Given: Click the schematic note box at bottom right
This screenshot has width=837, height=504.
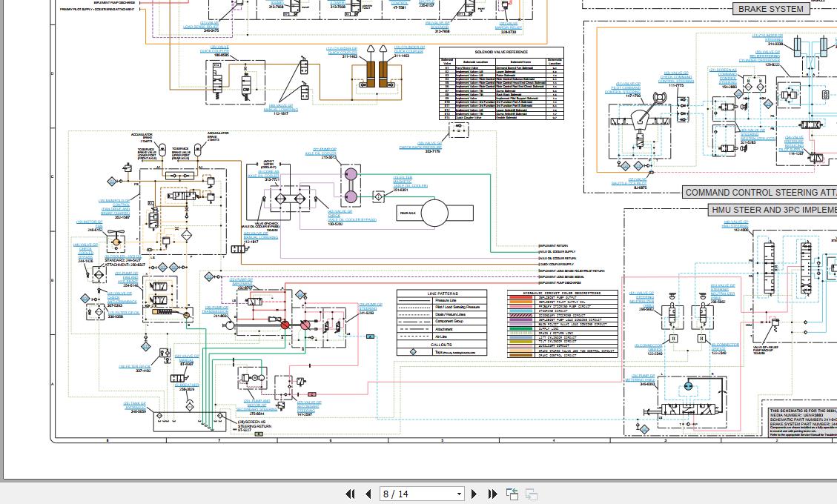Looking at the screenshot, I should [x=801, y=422].
